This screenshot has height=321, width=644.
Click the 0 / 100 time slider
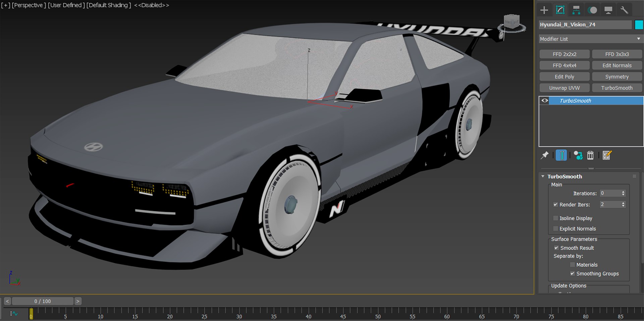(43, 301)
